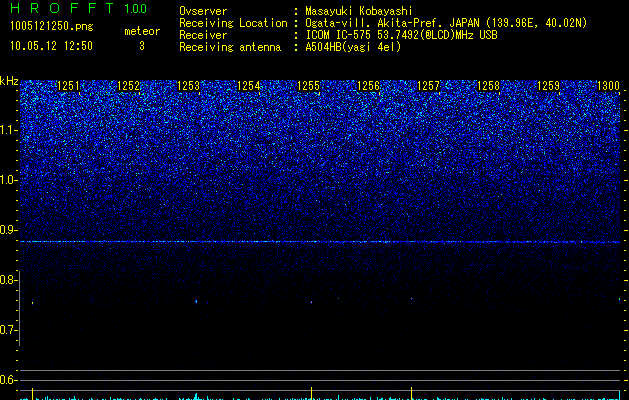Click the meteor echo dot below 1253

pos(196,301)
